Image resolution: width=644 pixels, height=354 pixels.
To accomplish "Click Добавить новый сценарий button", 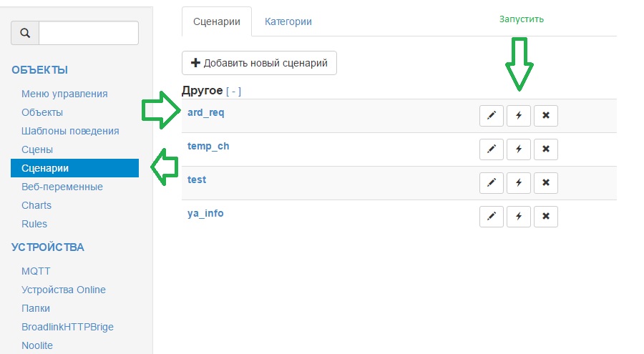I will coord(259,63).
